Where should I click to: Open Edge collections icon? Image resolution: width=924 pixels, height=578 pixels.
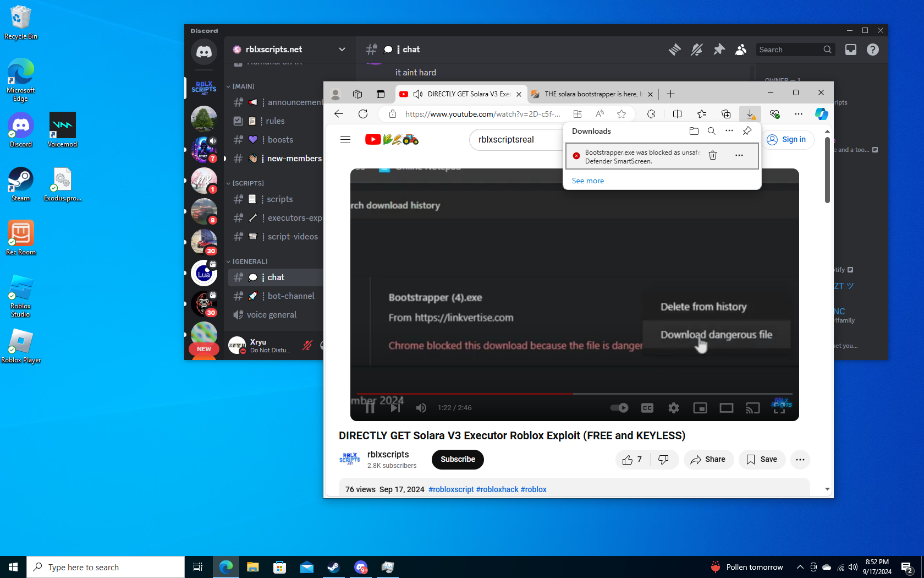pos(726,114)
